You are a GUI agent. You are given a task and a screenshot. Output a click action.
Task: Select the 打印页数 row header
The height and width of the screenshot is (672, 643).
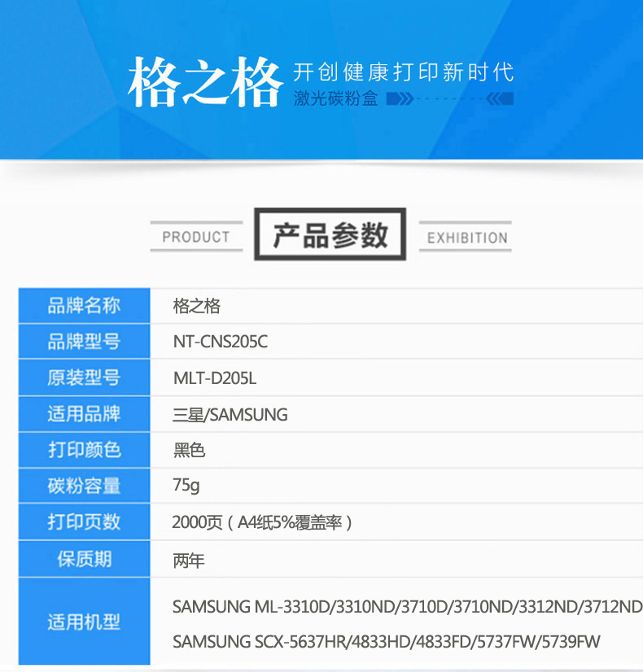pos(84,521)
